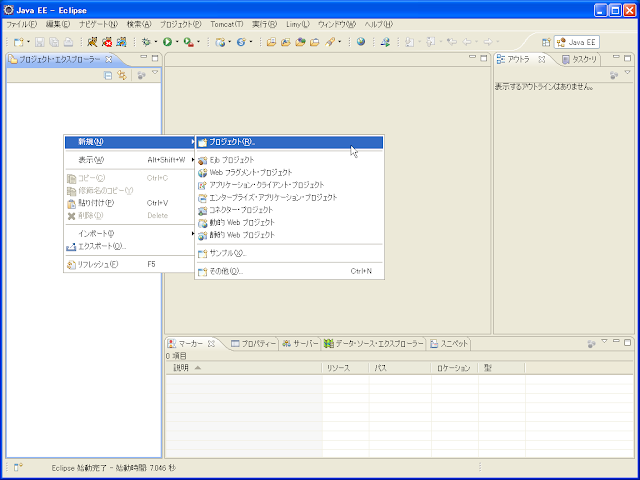The image size is (640, 480).
Task: Expand the Import submenu arrow entry
Action: pos(130,233)
